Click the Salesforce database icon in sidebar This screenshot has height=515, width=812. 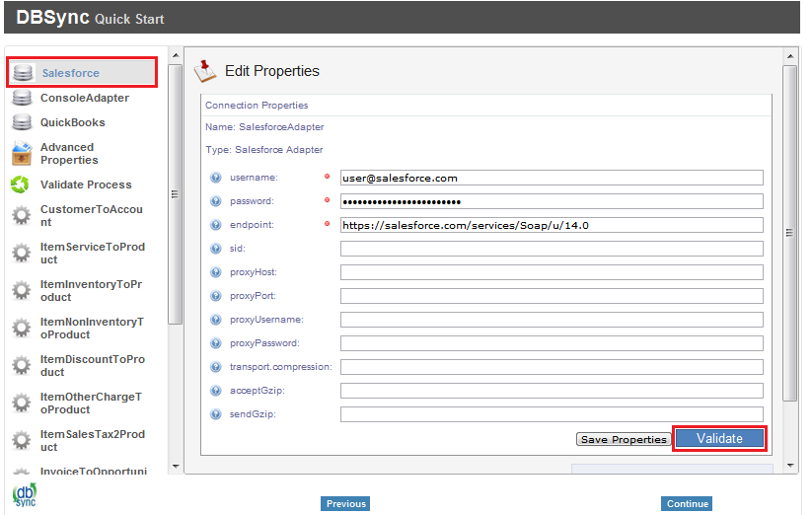pos(23,73)
